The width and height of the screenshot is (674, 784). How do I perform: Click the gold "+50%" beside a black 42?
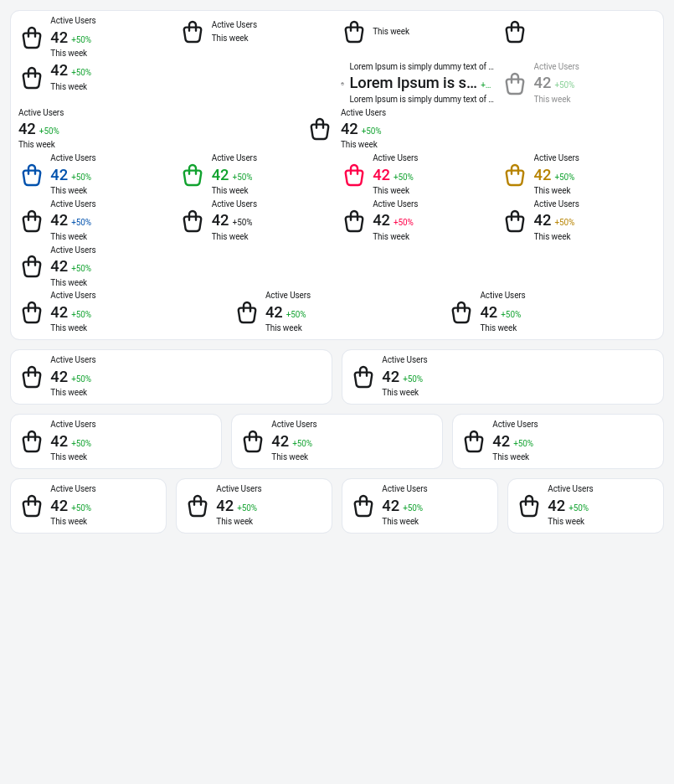564,223
